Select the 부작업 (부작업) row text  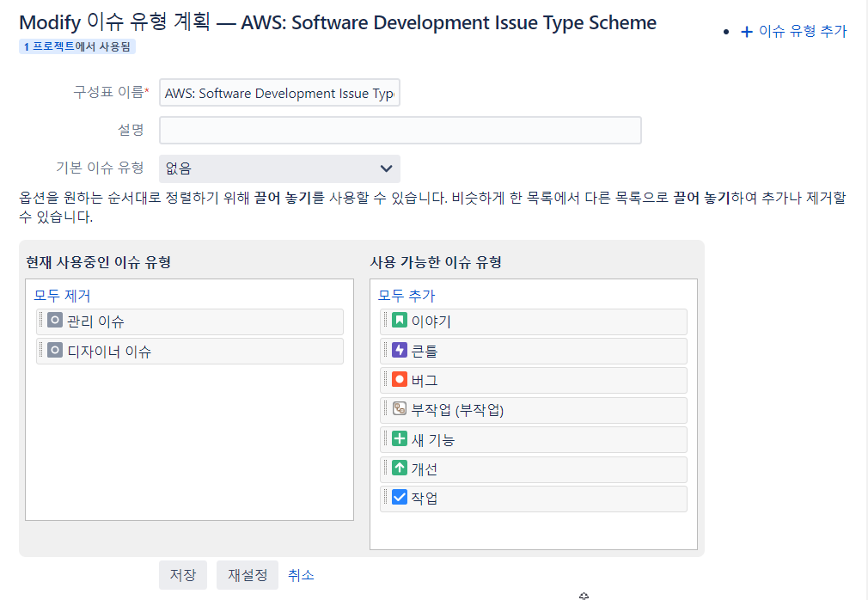point(458,410)
